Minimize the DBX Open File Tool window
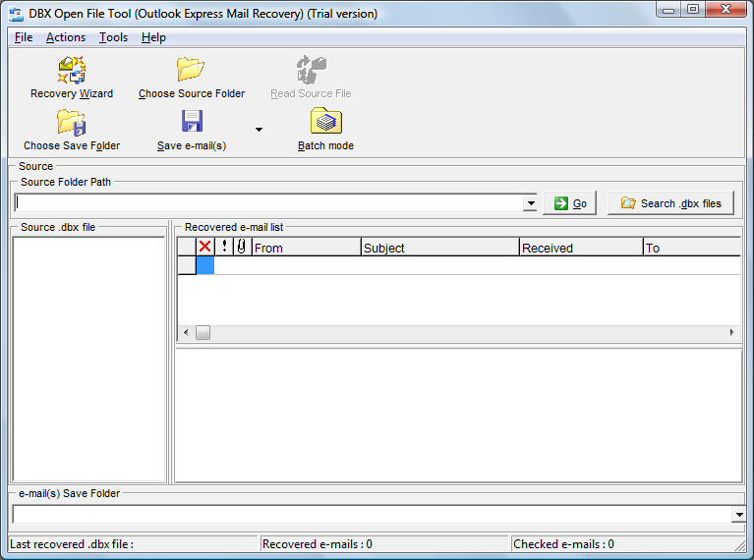This screenshot has height=560, width=754. [668, 9]
